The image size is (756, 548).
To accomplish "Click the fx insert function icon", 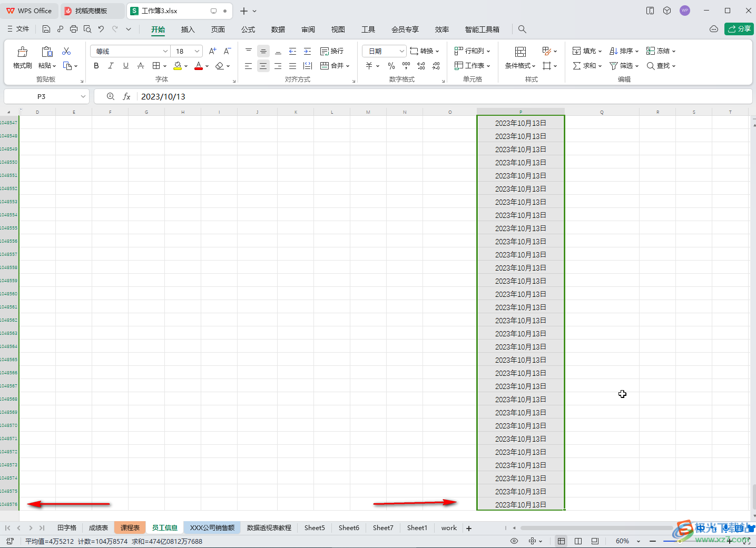I will coord(126,96).
